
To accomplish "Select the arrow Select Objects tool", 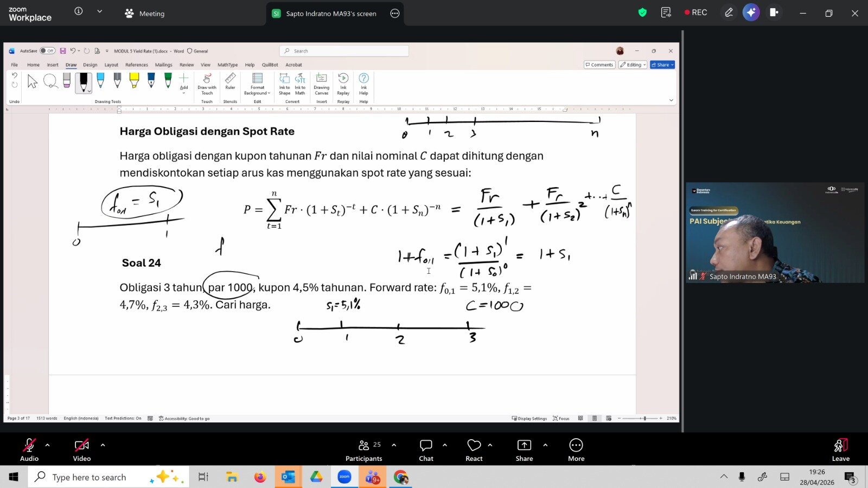I will (x=33, y=82).
